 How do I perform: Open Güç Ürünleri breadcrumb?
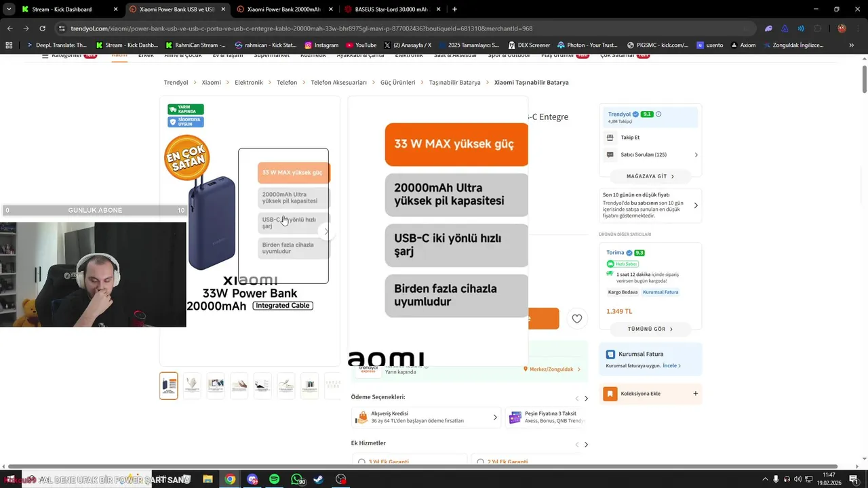click(x=397, y=83)
